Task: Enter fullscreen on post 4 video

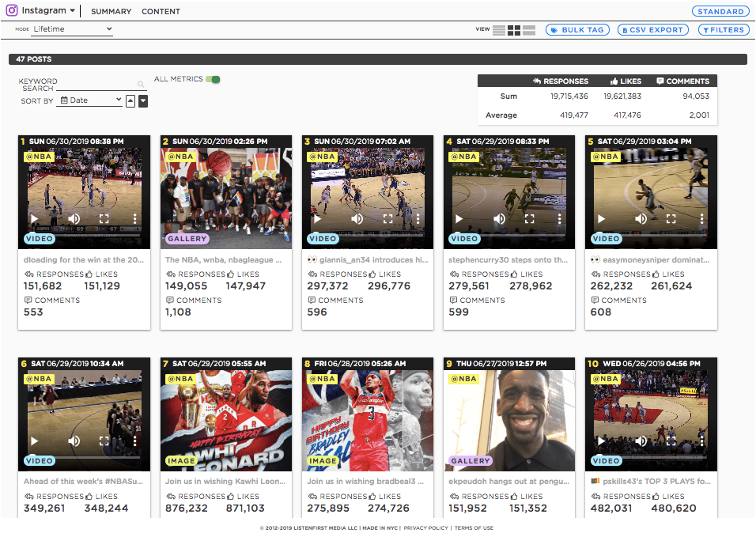Action: [529, 218]
